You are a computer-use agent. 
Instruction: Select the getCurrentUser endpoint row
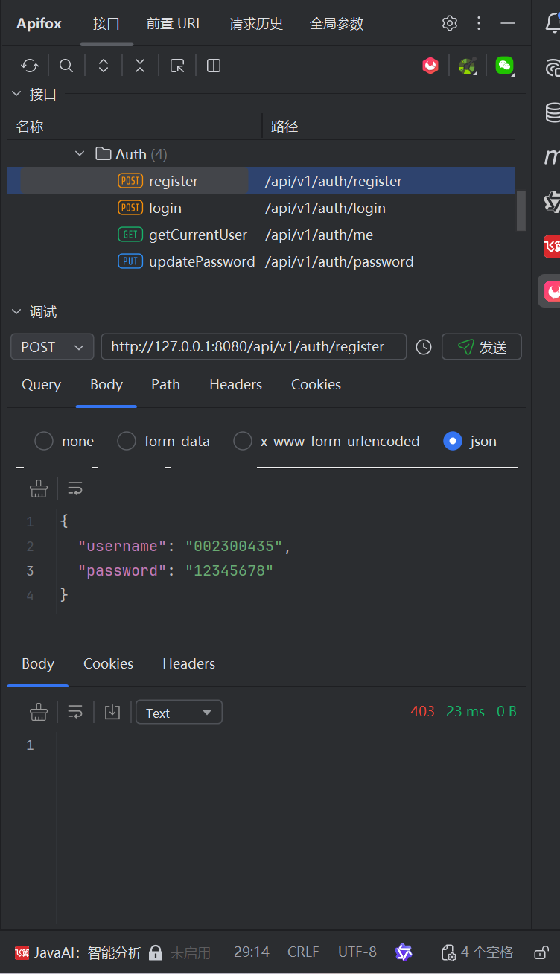[x=261, y=235]
